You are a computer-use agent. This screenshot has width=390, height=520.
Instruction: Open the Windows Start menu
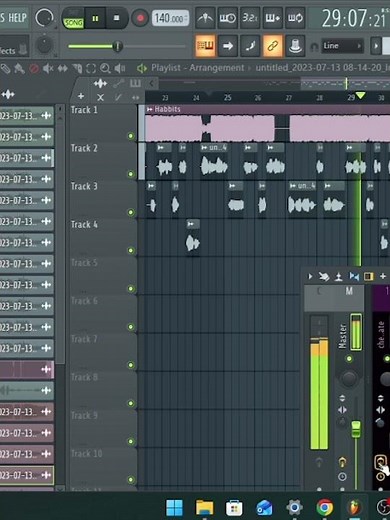(x=174, y=508)
